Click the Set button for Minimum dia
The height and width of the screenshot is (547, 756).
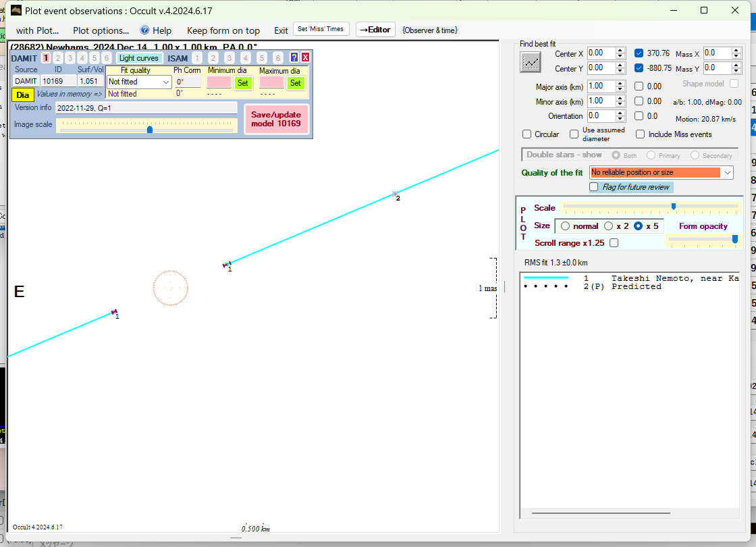click(x=242, y=82)
